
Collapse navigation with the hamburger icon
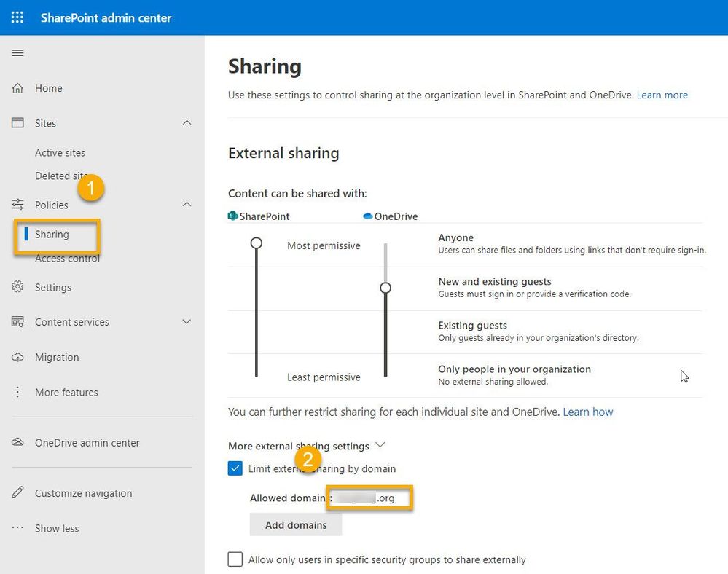tap(17, 53)
